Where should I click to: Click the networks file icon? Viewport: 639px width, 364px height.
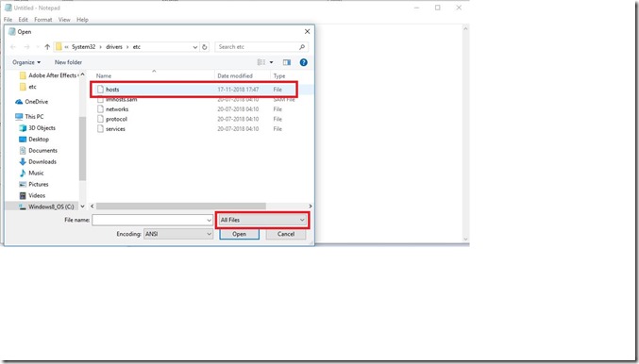[x=100, y=109]
